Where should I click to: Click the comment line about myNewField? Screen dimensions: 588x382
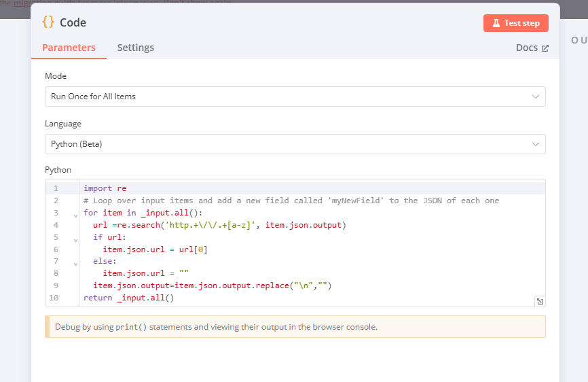(291, 201)
